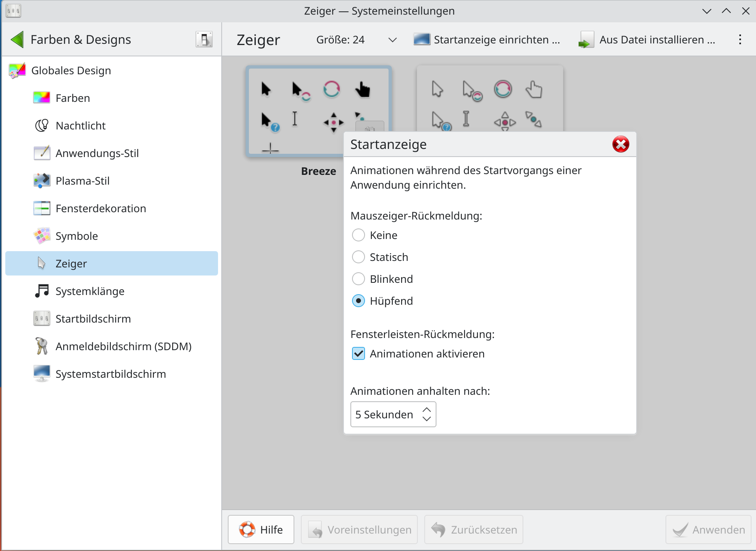Select the Zeiger sidebar entry
The image size is (756, 551).
(x=112, y=264)
